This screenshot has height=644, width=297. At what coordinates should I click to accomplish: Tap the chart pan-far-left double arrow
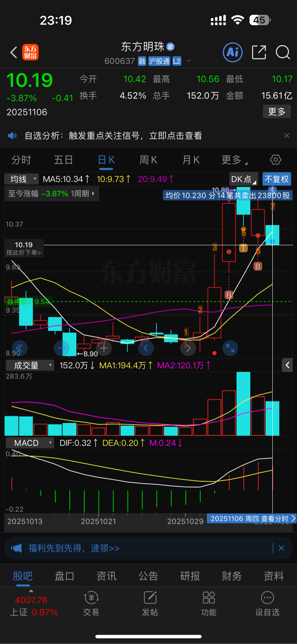(19, 348)
